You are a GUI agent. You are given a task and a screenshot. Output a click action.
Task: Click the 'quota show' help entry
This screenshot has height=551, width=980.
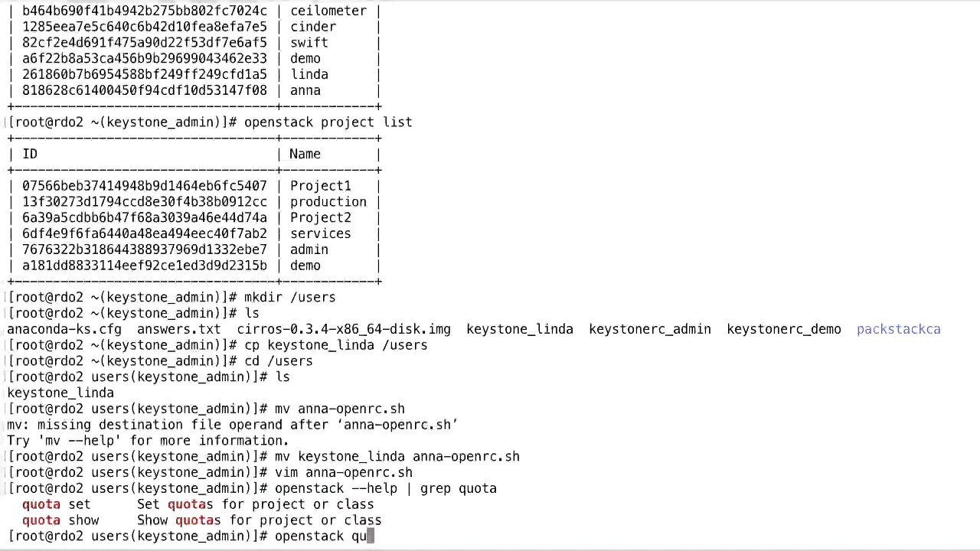60,520
